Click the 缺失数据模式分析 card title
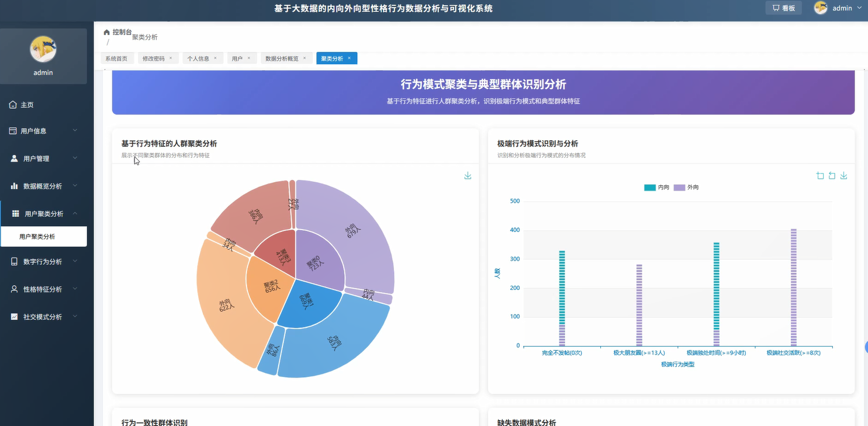 (527, 422)
